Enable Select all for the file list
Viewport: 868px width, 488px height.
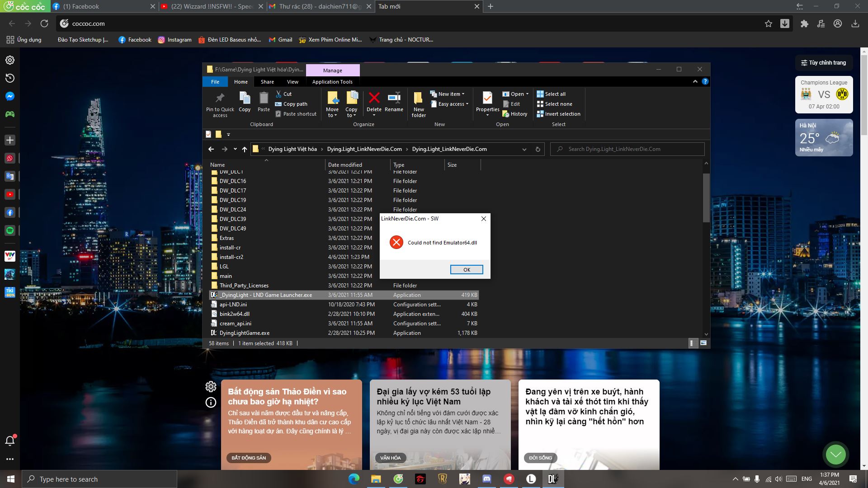pyautogui.click(x=552, y=94)
